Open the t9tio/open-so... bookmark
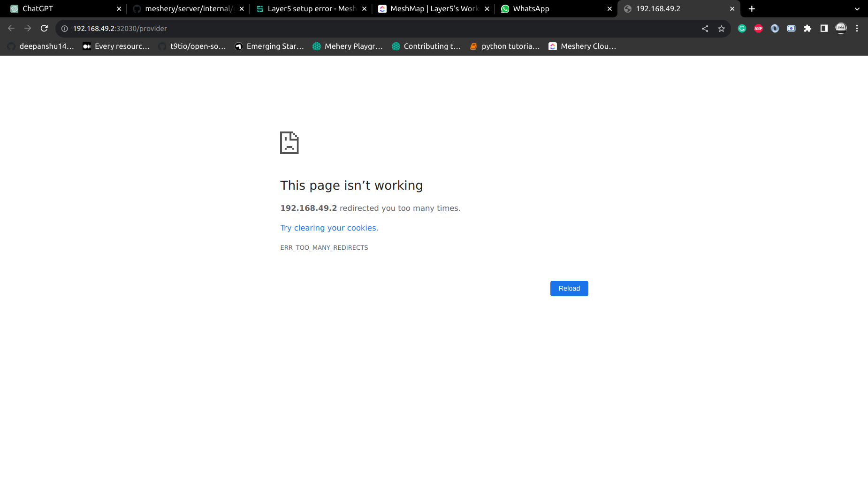Screen dimensions: 868x493 (x=192, y=46)
